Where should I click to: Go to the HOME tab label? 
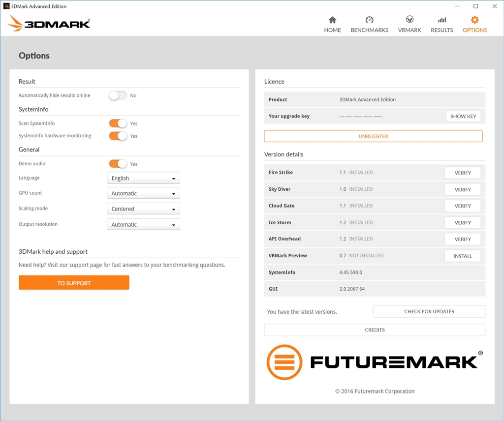click(x=332, y=30)
